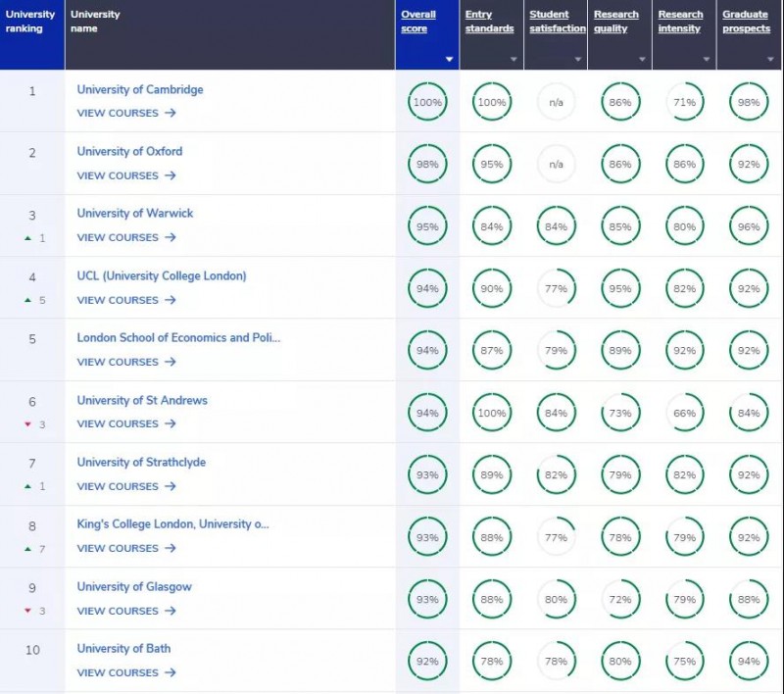The height and width of the screenshot is (694, 784).
Task: Click ranking number 5 for LSE
Action: click(32, 339)
